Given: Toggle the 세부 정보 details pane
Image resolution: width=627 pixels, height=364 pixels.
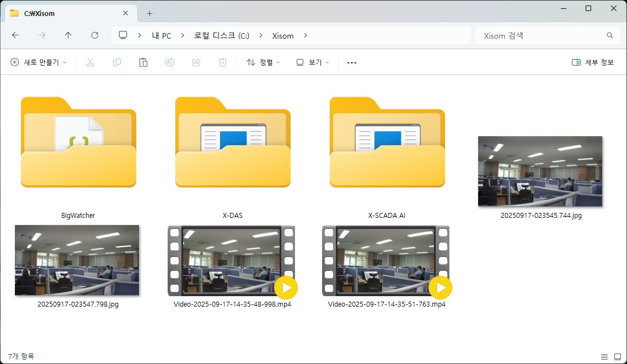Looking at the screenshot, I should [593, 62].
